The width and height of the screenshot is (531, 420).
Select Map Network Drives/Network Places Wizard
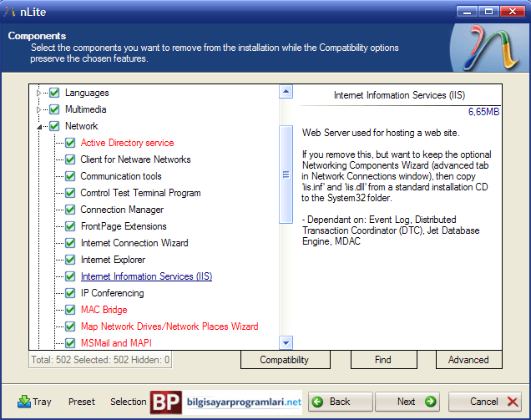pos(169,326)
